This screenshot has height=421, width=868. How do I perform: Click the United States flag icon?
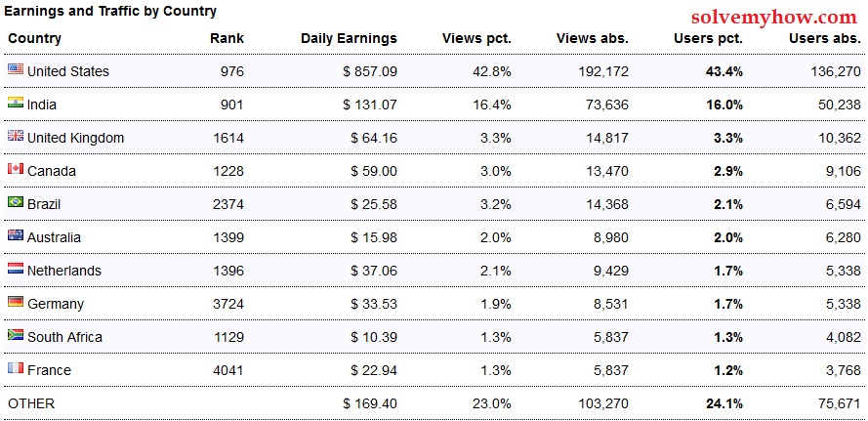[16, 69]
